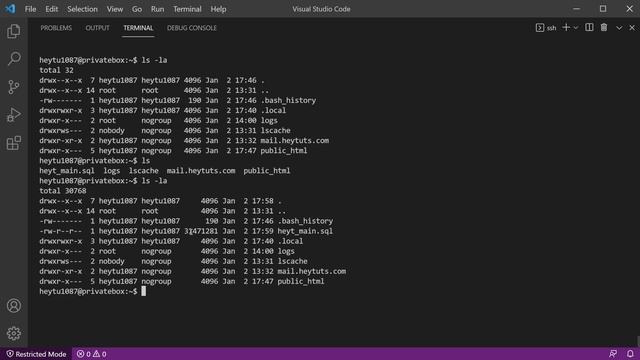Open the Edit menu

click(x=51, y=9)
